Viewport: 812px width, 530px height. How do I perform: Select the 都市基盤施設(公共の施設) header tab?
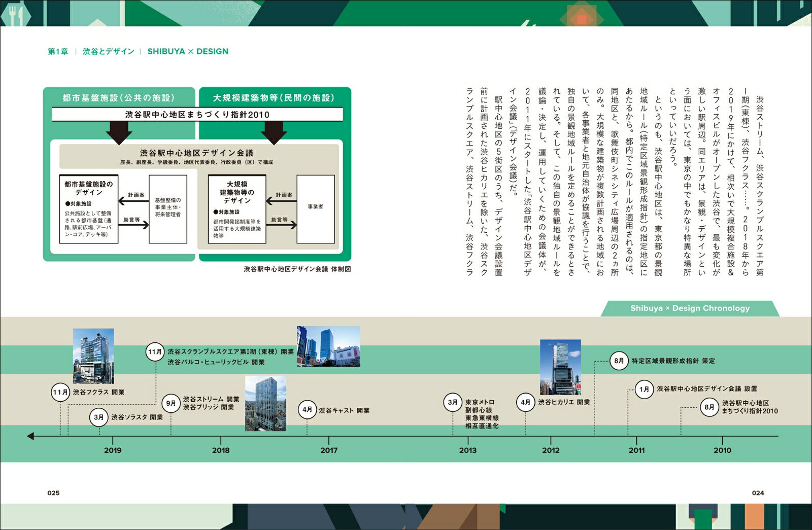[119, 97]
